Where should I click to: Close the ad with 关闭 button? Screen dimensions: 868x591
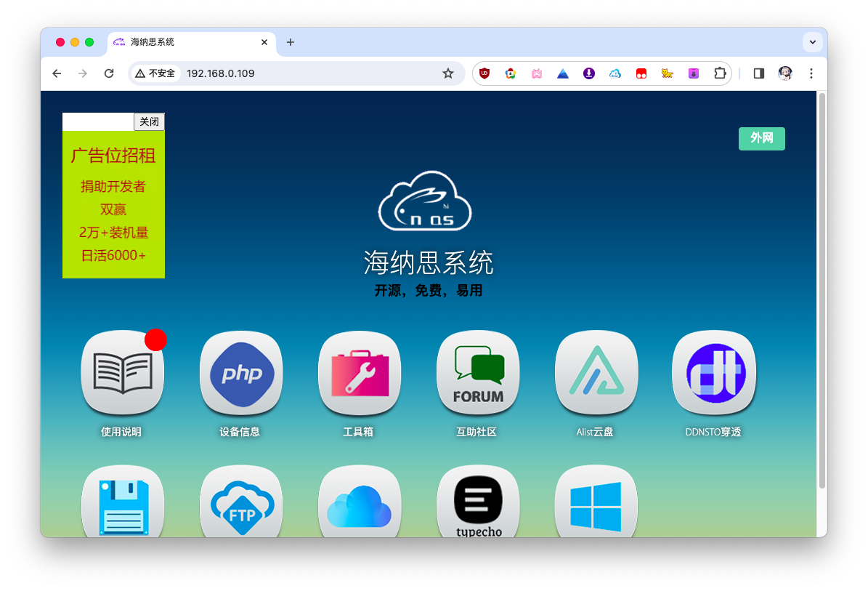[149, 121]
